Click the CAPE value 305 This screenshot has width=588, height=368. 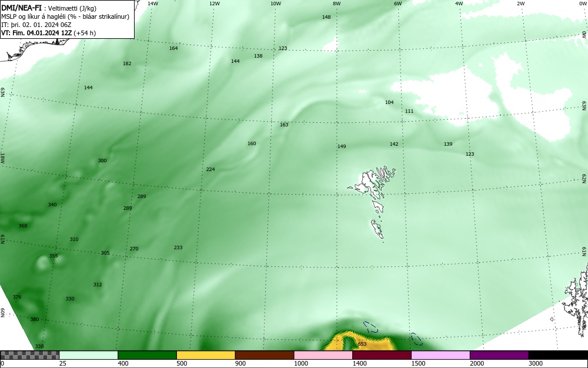105,253
